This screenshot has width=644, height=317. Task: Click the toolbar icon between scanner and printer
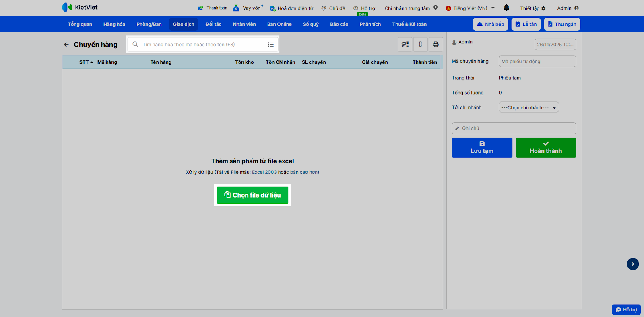420,44
